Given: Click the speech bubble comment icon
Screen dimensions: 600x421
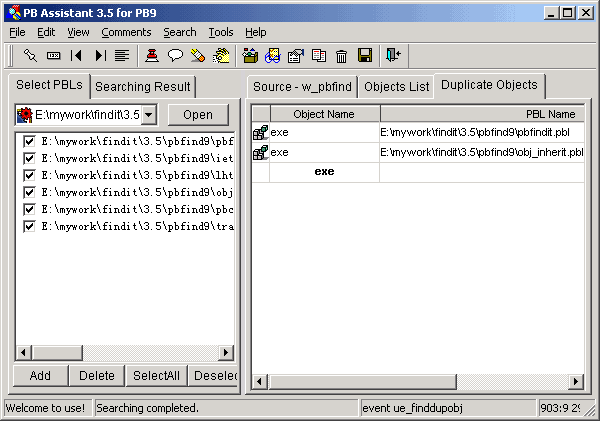Looking at the screenshot, I should tap(175, 55).
